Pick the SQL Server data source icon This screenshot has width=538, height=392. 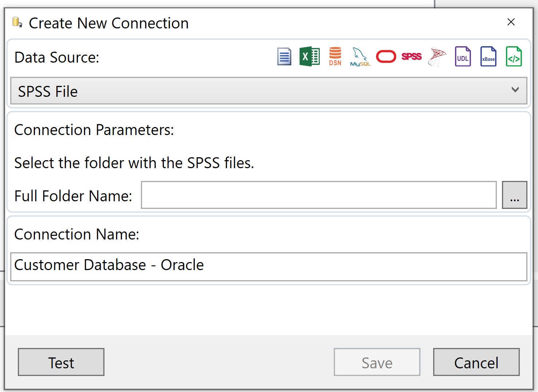[437, 56]
